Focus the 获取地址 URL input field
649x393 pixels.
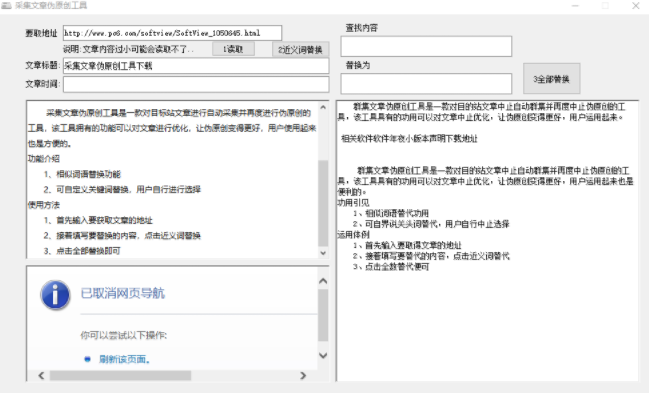(x=172, y=33)
